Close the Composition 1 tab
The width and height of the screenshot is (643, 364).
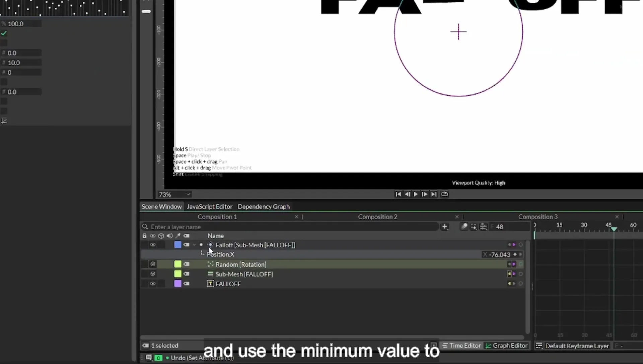[296, 217]
